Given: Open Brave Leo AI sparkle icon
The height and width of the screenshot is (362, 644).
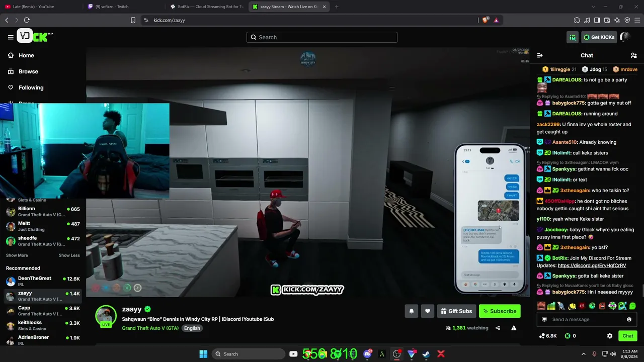Looking at the screenshot, I should 617,20.
